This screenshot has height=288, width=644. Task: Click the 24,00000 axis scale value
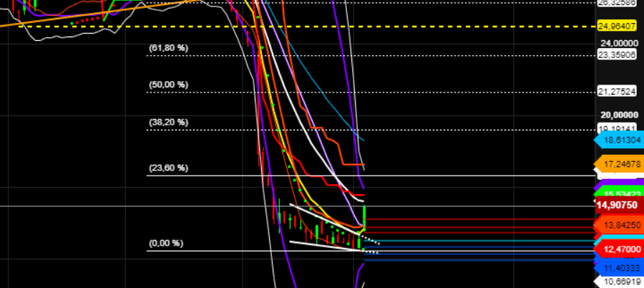click(x=620, y=43)
